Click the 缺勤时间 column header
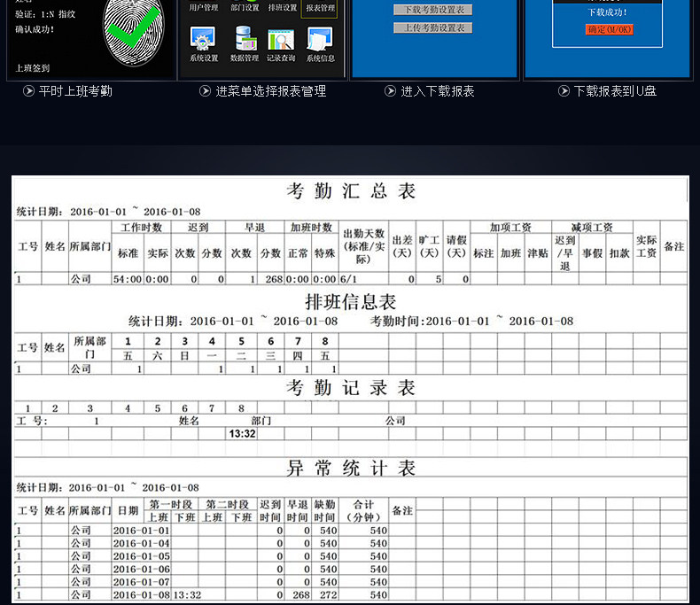The image size is (700, 605). tap(324, 511)
